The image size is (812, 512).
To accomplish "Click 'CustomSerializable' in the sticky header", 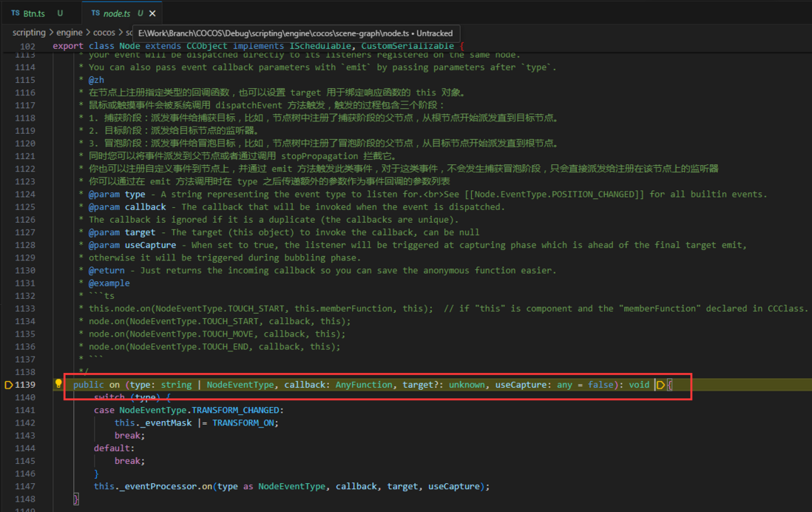I will pos(407,46).
